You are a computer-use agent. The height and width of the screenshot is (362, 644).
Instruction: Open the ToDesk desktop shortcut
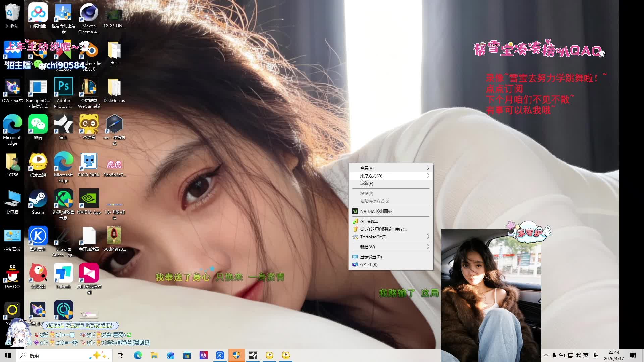pos(63,274)
